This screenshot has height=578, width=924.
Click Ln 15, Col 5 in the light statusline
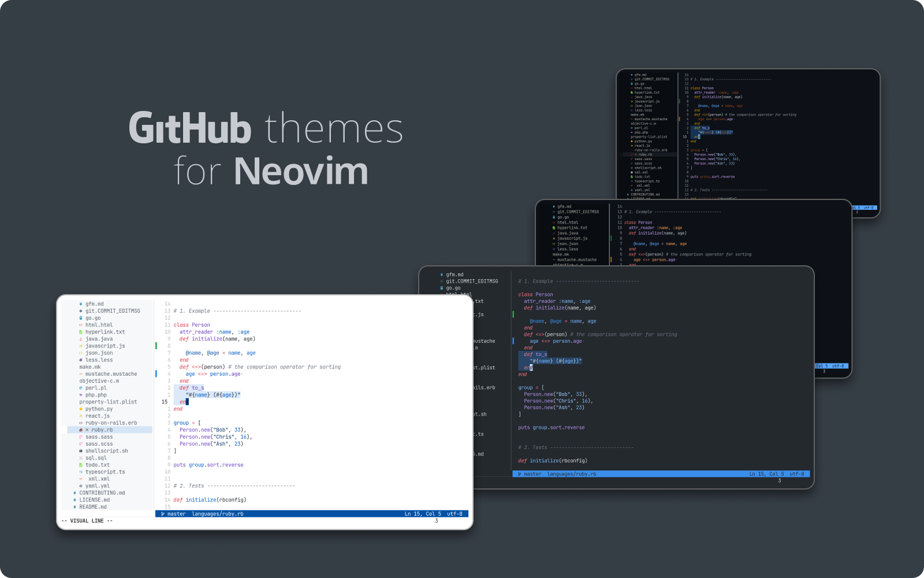click(x=423, y=514)
